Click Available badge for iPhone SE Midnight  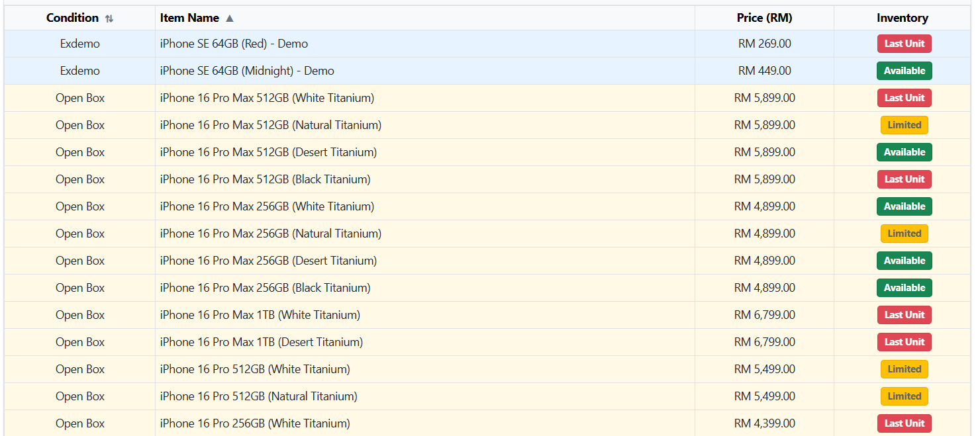905,71
